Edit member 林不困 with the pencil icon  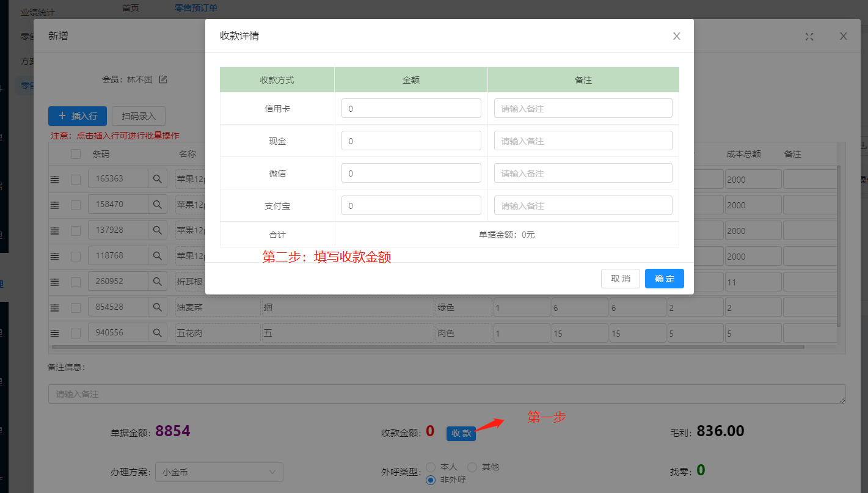(x=163, y=79)
